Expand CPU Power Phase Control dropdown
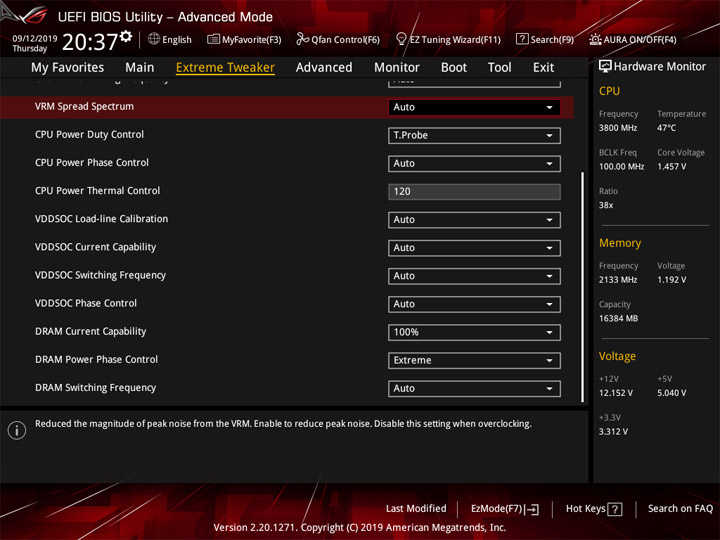The image size is (720, 540). [474, 163]
